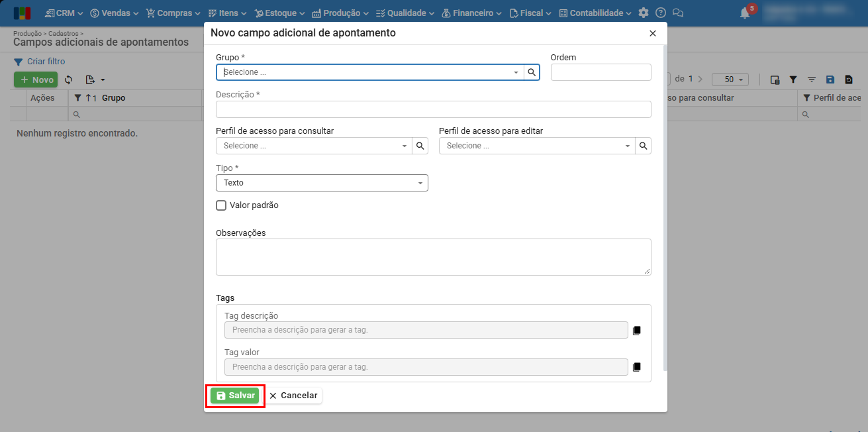Open the Tipo dropdown showing Texto
Screen dimensions: 868x432
322,183
